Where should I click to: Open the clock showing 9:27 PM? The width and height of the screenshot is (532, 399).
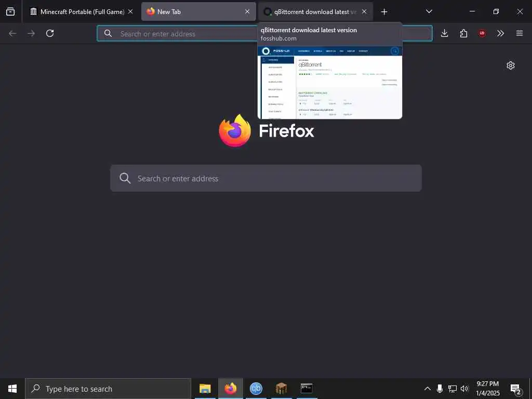click(x=487, y=389)
